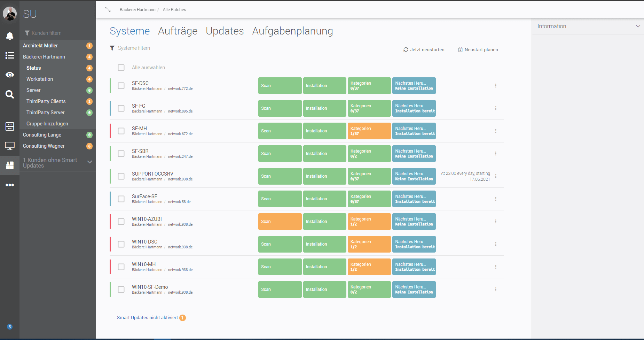The image size is (644, 340).
Task: Click the magnifier search icon in sidebar
Action: point(10,94)
